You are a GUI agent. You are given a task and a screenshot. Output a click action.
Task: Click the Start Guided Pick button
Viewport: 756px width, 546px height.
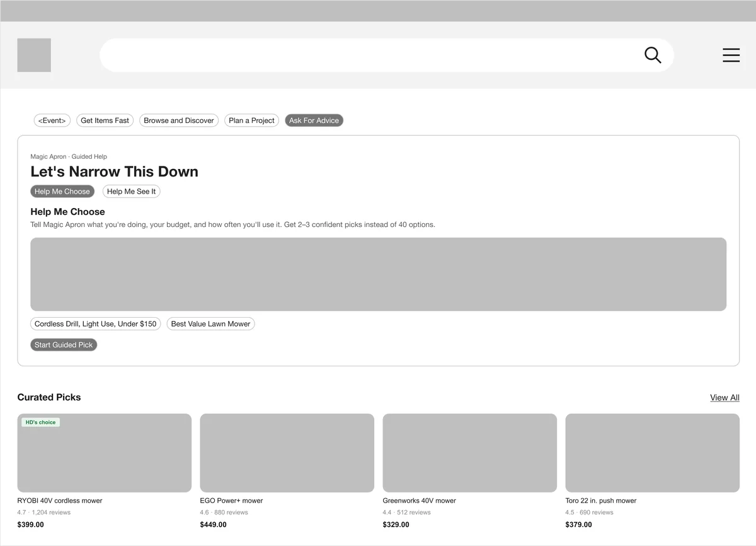[64, 345]
